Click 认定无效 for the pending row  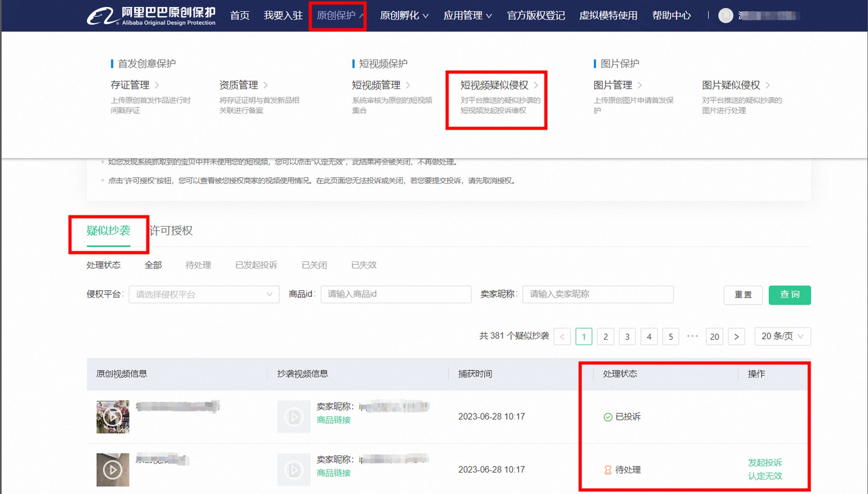click(x=765, y=476)
